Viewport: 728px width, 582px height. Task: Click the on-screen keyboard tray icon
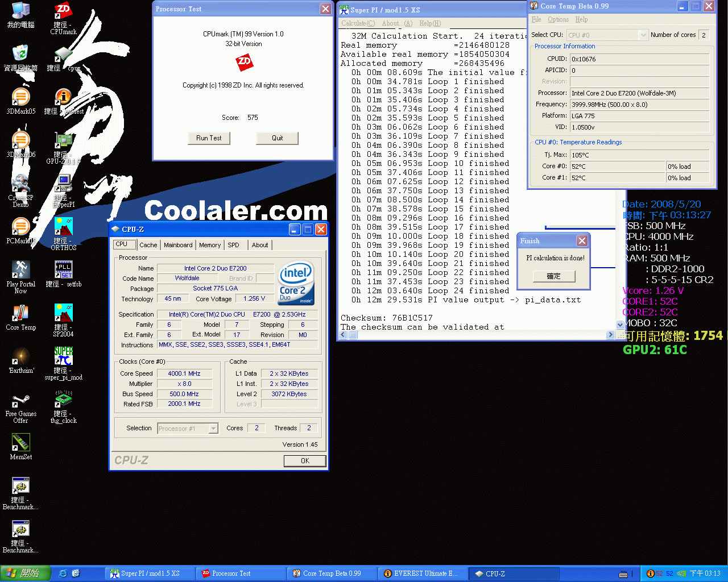[623, 574]
